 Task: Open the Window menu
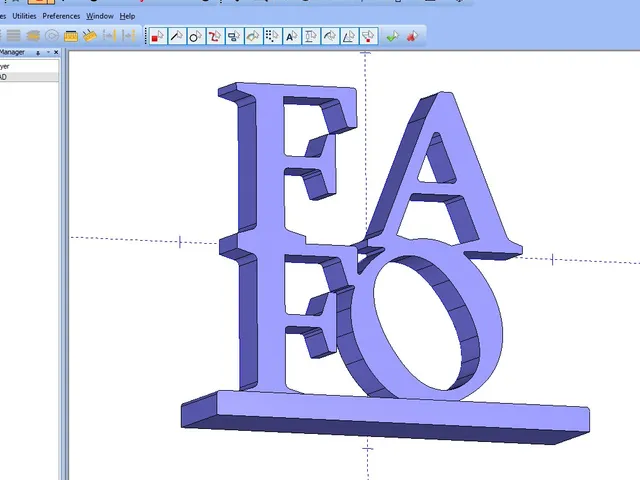[100, 16]
